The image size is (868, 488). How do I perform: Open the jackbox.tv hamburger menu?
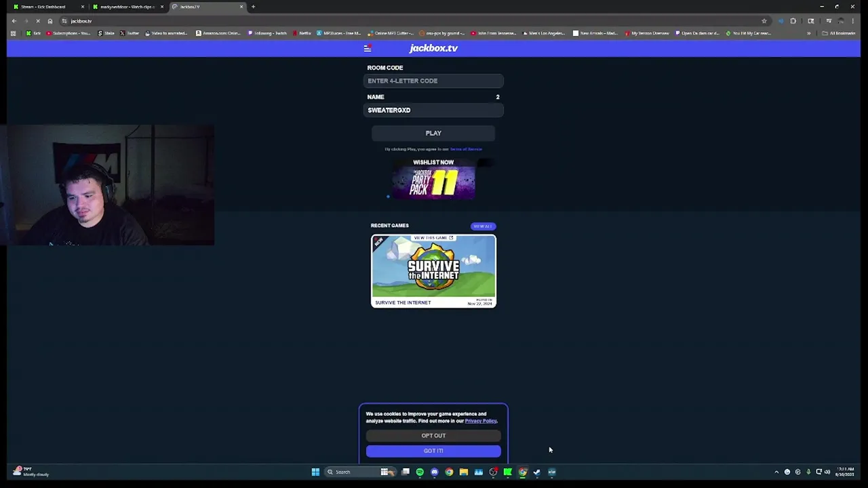coord(367,48)
